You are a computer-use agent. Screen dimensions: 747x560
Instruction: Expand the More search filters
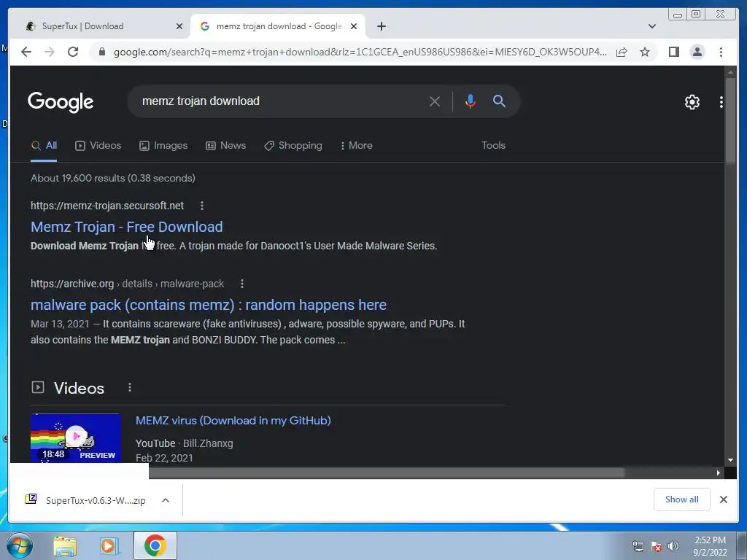357,146
